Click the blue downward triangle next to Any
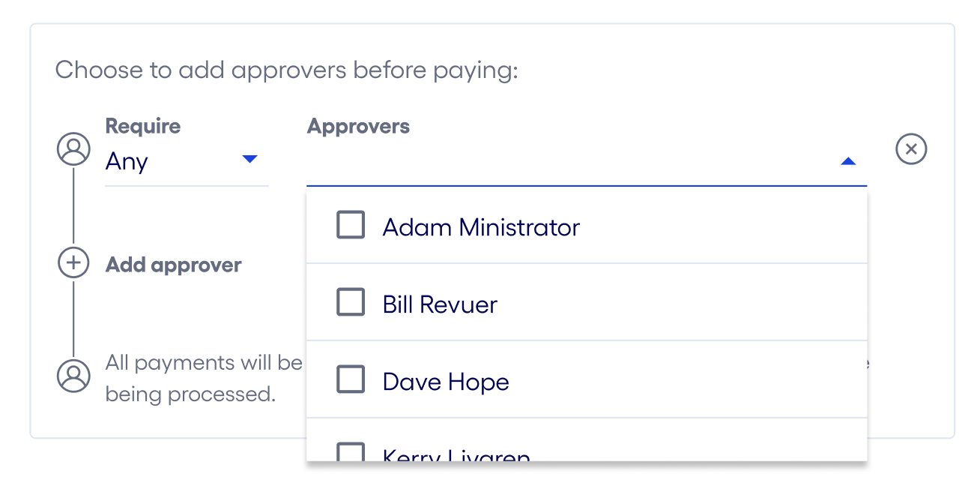The height and width of the screenshot is (480, 980). tap(250, 159)
